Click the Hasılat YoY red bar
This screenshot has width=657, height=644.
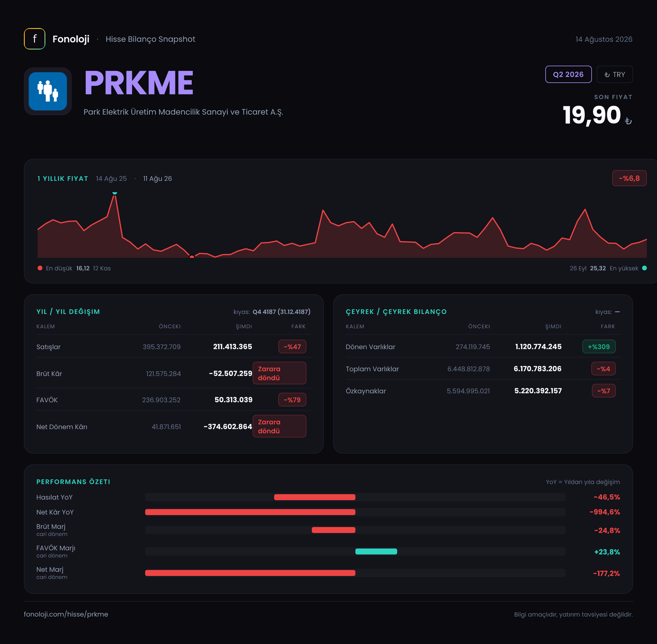pos(314,497)
